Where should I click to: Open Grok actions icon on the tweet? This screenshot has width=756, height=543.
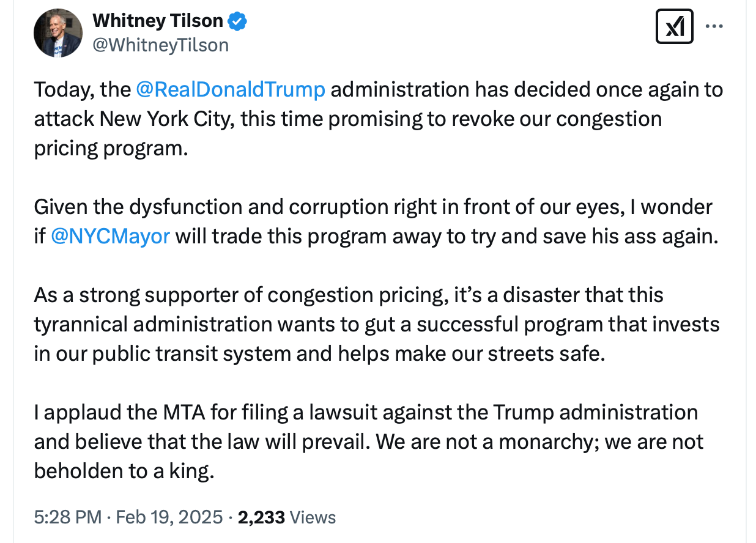(x=674, y=27)
